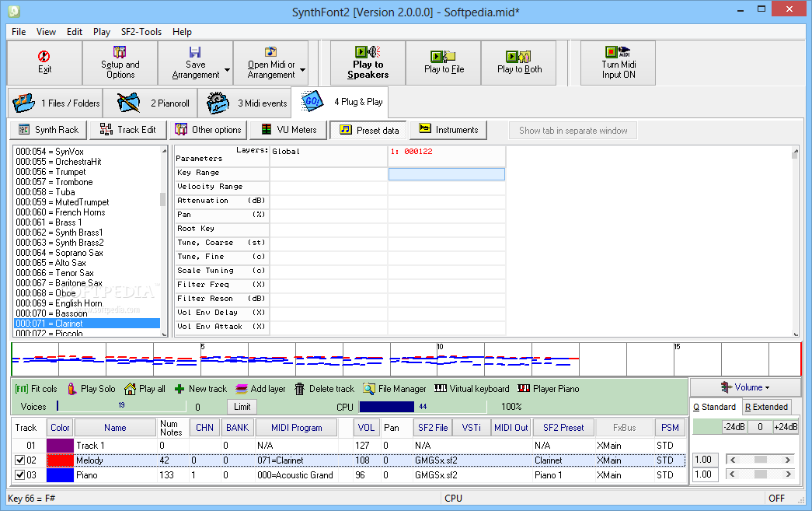Click bar marker 10 in the timeline

click(x=440, y=347)
